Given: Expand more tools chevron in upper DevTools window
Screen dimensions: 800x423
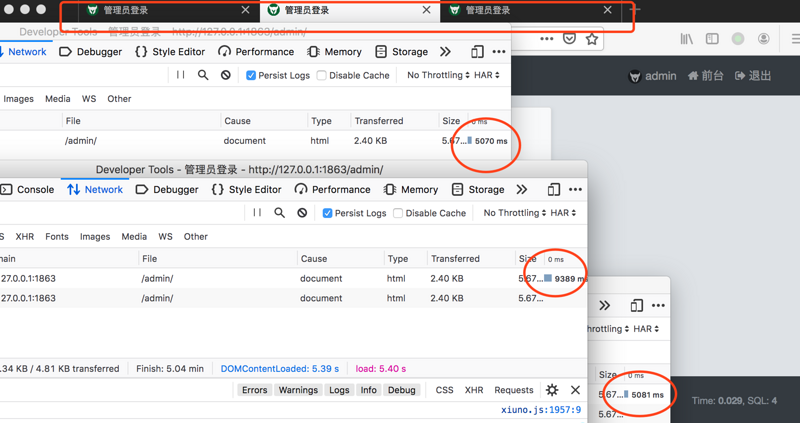Looking at the screenshot, I should [x=445, y=52].
